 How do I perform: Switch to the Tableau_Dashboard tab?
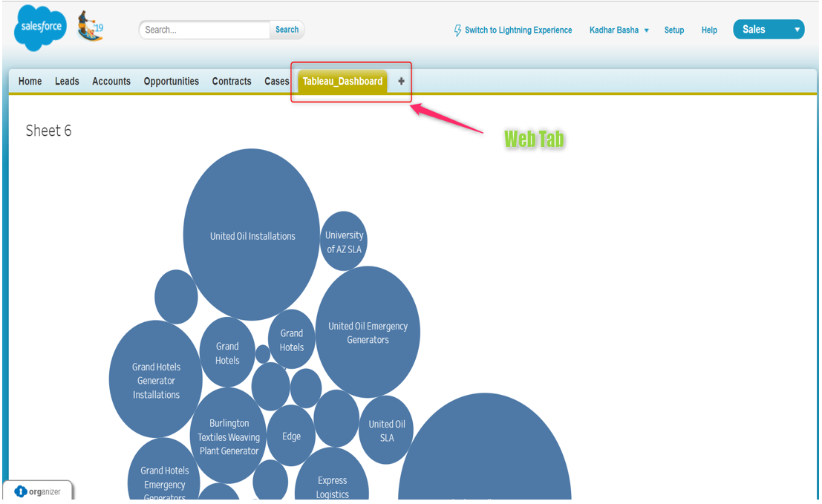coord(341,81)
